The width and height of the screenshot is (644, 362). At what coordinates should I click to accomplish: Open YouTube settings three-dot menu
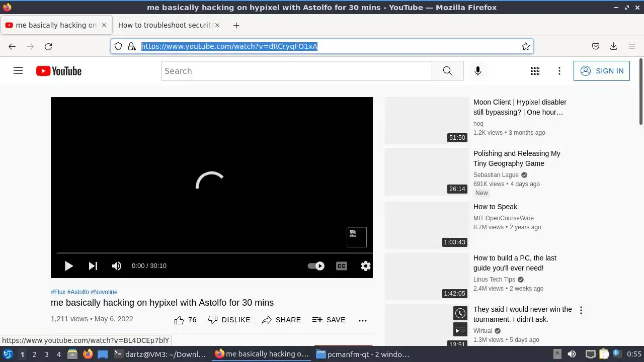click(x=559, y=71)
